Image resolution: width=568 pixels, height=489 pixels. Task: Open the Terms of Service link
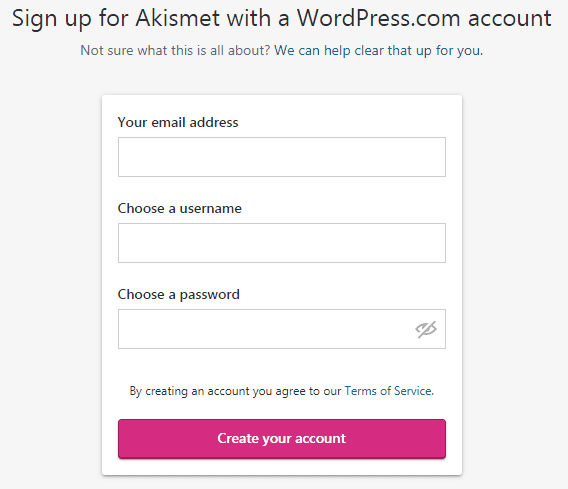pos(389,391)
